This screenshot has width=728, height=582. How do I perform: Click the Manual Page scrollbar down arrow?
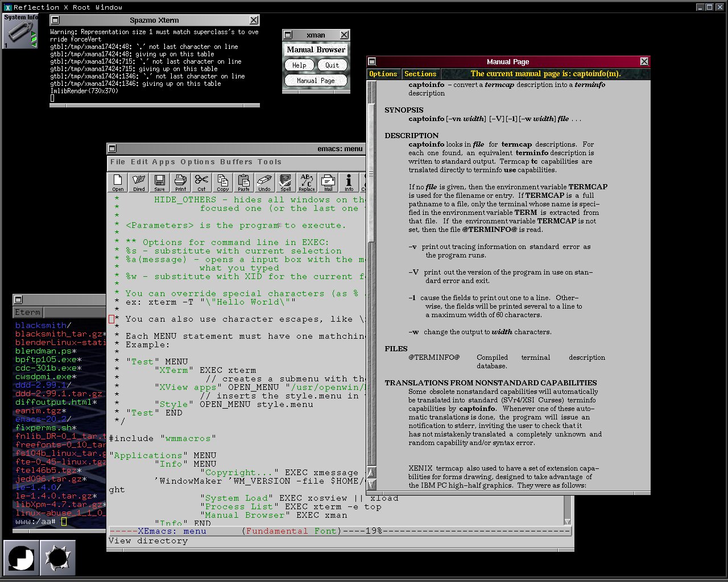(x=371, y=484)
